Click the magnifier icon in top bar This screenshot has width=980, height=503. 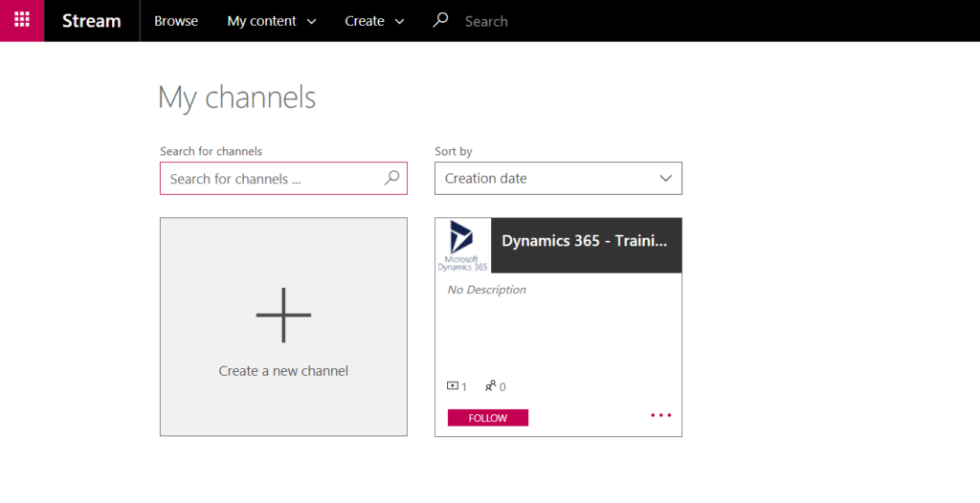tap(440, 20)
